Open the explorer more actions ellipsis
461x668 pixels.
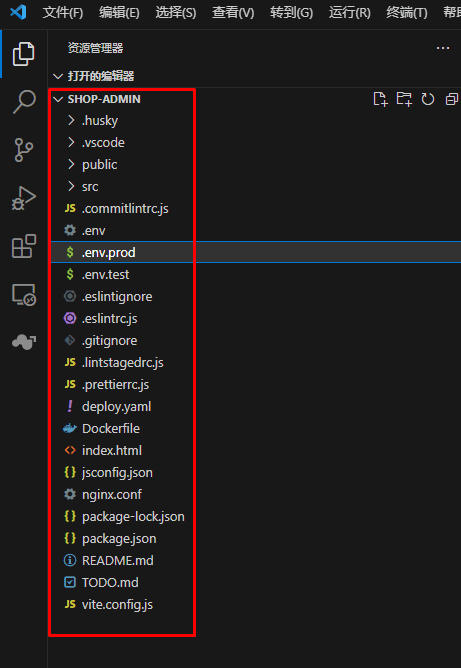pos(443,48)
